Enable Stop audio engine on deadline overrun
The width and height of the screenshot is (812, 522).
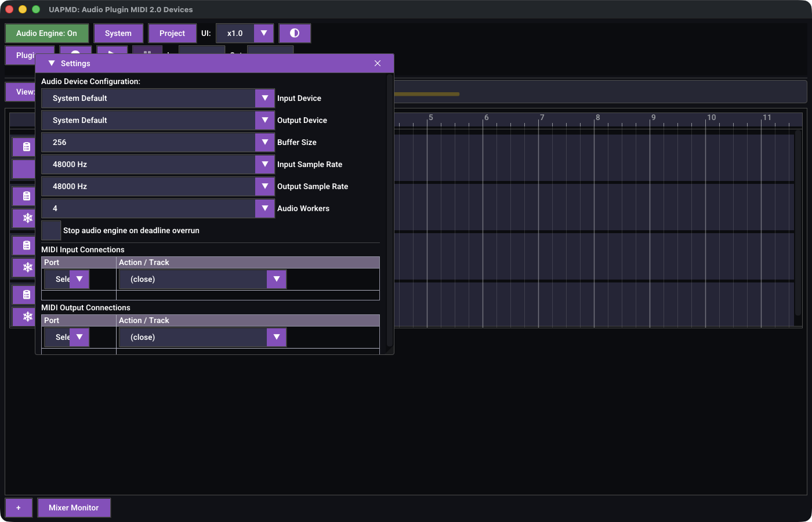point(51,230)
